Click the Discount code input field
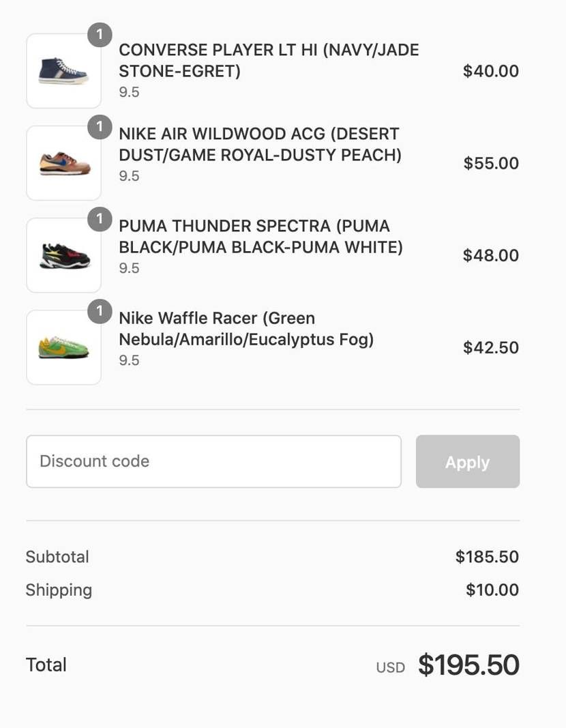The image size is (566, 728). (x=213, y=461)
